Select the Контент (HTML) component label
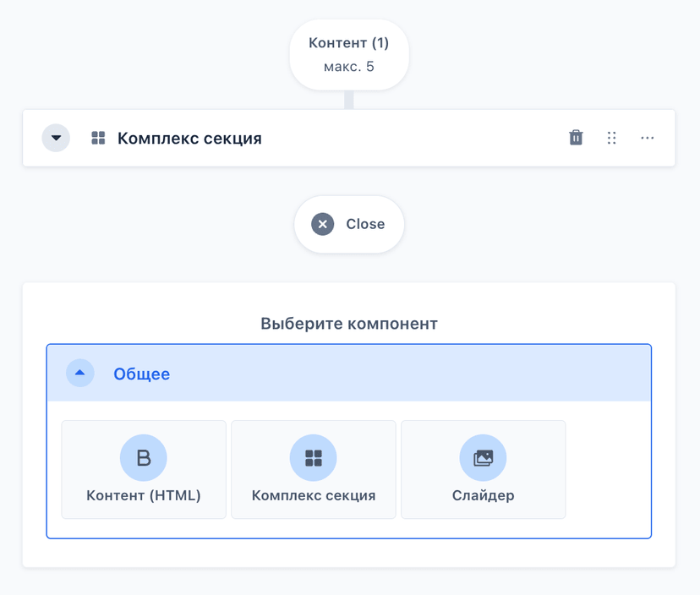Screen dimensions: 700x595 click(x=144, y=495)
